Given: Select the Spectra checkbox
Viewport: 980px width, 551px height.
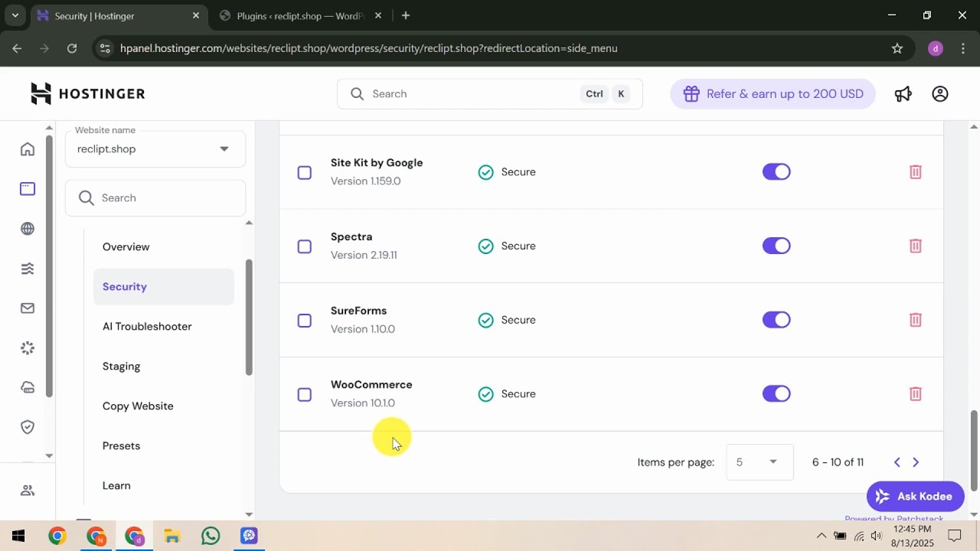Looking at the screenshot, I should [305, 246].
